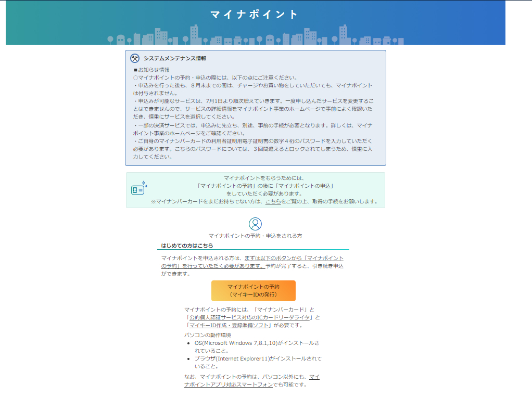Click the ■お知らせ情報 line
Screen dimensions: 532x399
(151, 70)
